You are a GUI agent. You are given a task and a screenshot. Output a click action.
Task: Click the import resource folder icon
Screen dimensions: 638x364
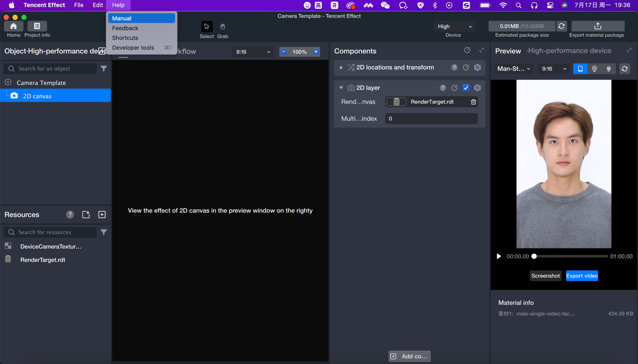coord(86,214)
